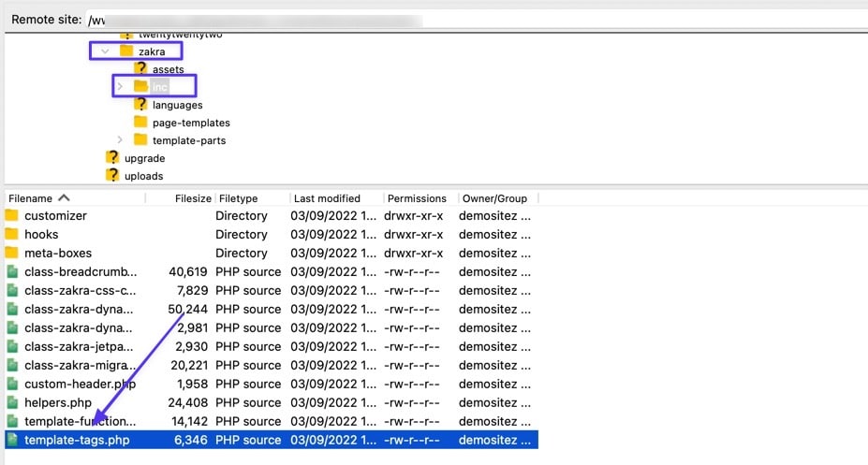
Task: Expand the inc folder tree node
Action: (119, 87)
